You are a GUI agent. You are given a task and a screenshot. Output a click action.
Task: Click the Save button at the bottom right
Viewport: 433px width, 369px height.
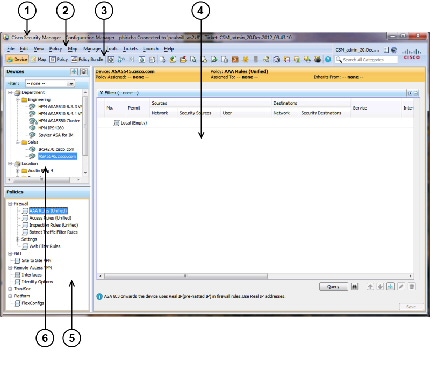[x=411, y=307]
